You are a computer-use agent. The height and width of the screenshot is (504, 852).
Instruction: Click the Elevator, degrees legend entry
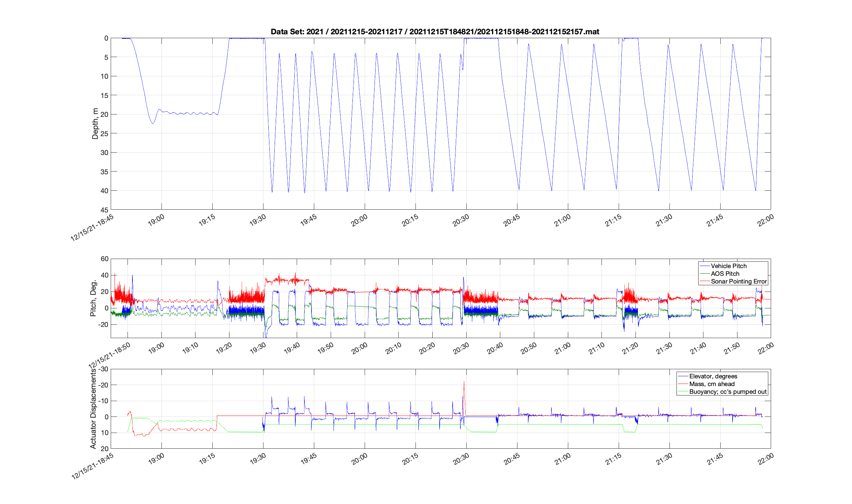point(713,376)
